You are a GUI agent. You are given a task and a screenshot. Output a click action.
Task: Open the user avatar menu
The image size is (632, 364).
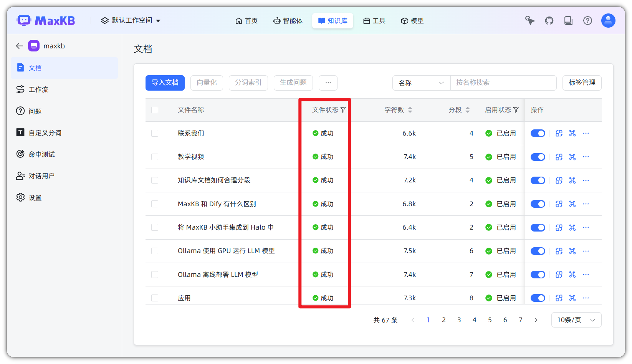(x=608, y=20)
